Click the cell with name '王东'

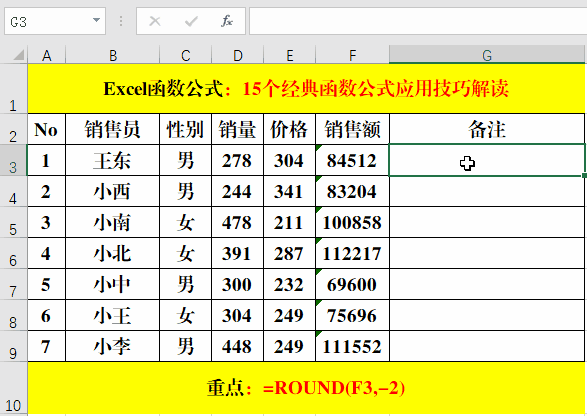113,161
